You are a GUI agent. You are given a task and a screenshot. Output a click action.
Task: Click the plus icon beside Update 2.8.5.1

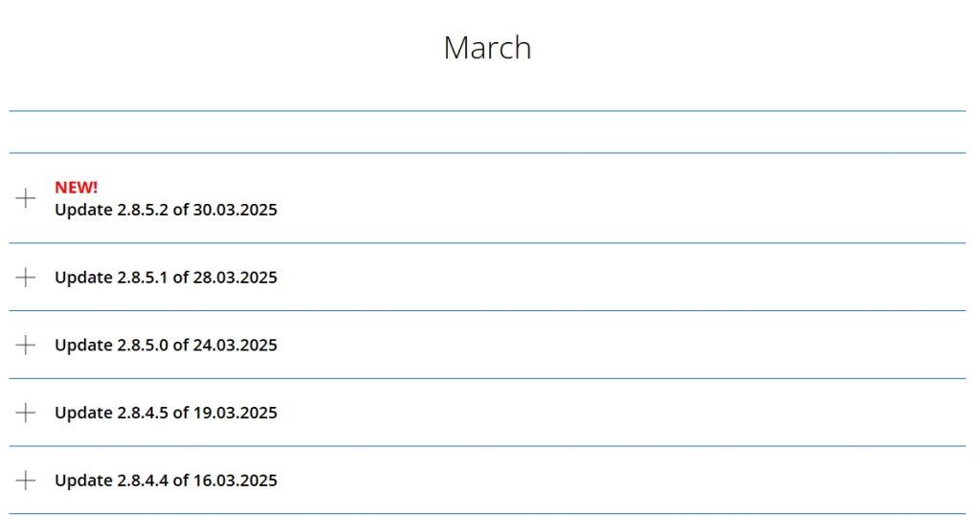click(x=26, y=277)
